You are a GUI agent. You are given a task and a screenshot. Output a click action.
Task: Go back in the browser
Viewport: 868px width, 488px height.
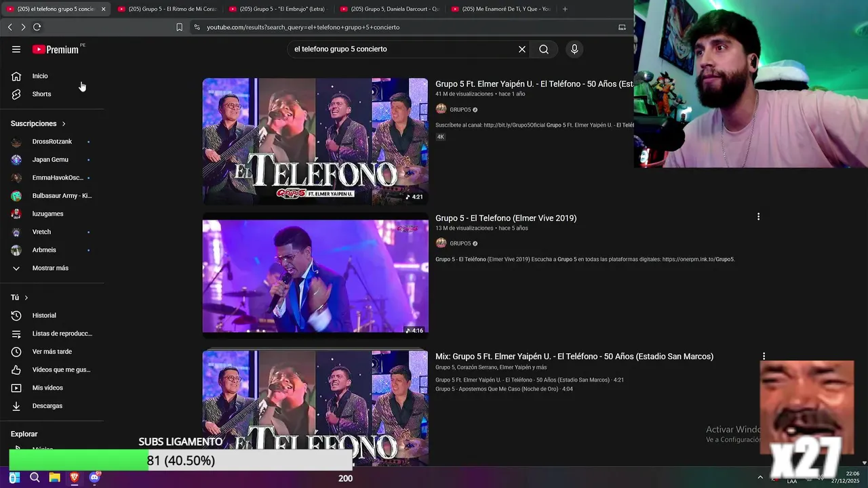click(9, 27)
